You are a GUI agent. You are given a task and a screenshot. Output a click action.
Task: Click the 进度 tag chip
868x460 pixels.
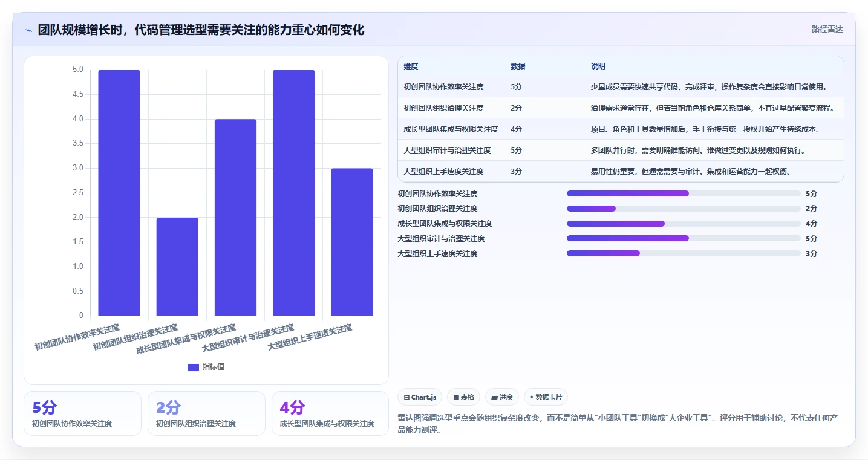[502, 397]
